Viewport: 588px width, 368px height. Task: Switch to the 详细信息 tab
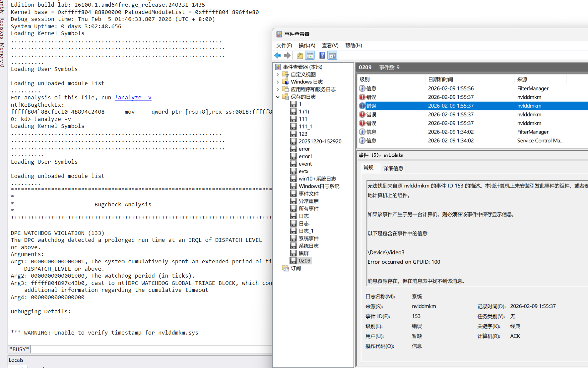(x=393, y=168)
